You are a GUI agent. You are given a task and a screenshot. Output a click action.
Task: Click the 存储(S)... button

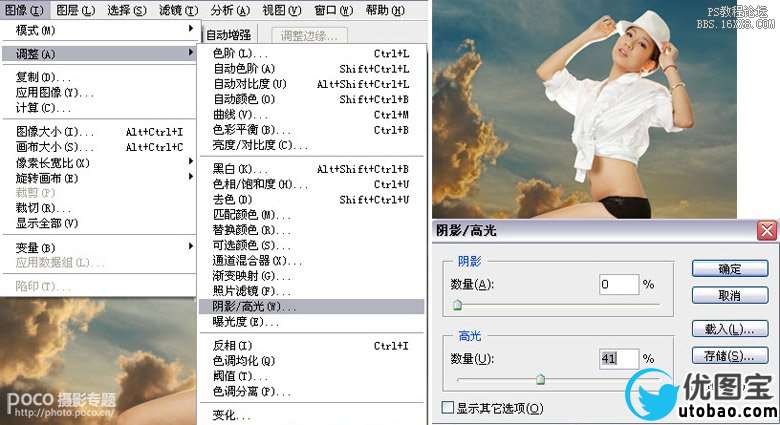pos(730,356)
